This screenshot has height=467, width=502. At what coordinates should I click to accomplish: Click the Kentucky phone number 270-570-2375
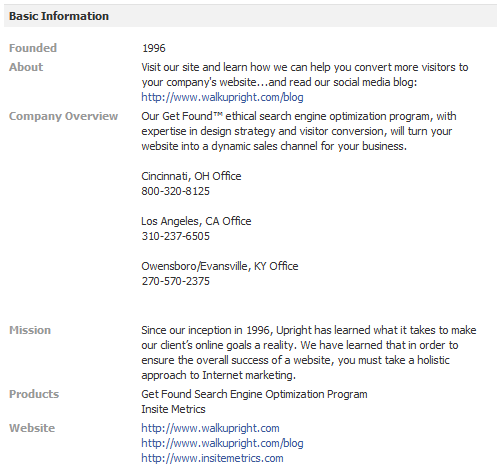tap(176, 281)
